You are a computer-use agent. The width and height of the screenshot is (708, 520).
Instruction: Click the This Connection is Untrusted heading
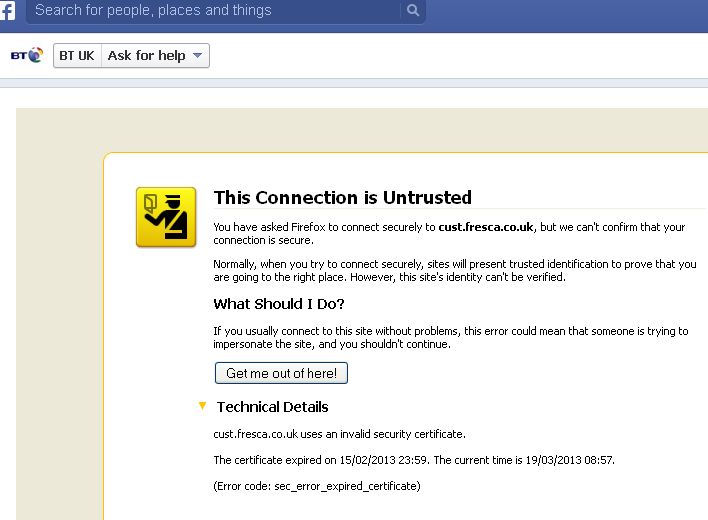click(x=343, y=198)
